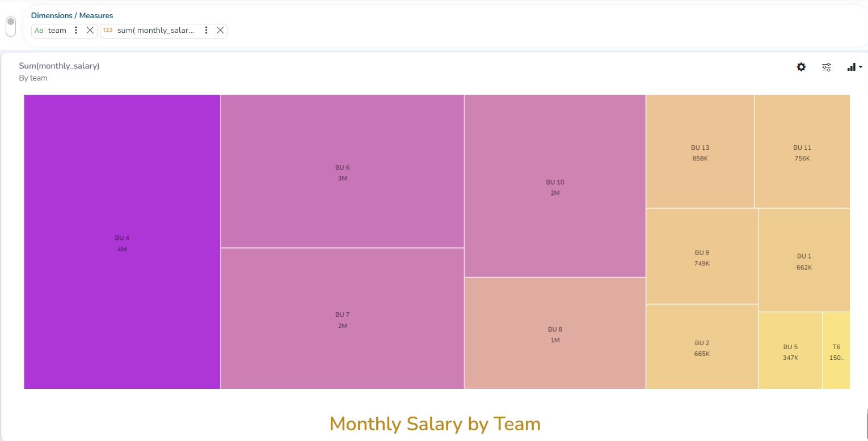Remove the team dimension chip

[x=90, y=31]
